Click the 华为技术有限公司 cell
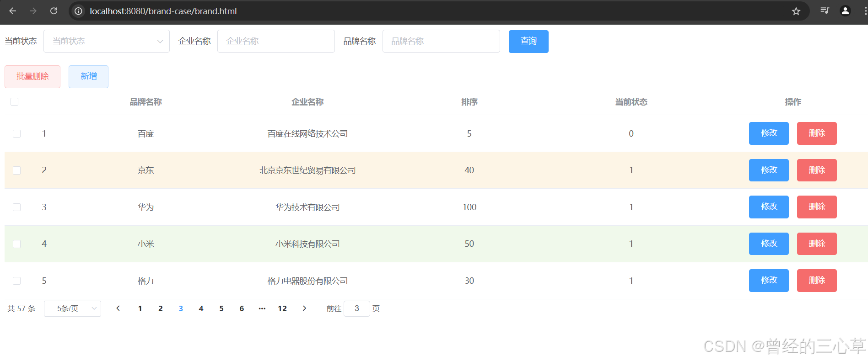Viewport: 868px width, 361px height. coord(307,207)
